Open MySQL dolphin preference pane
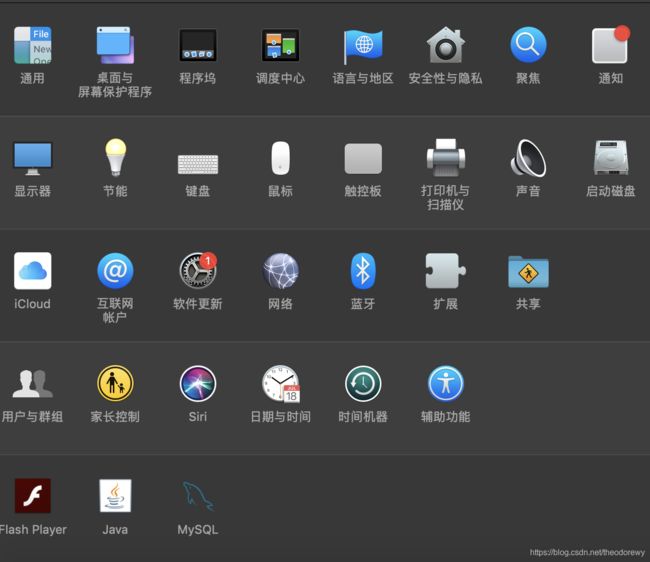Screen dimensions: 650x562 198,496
